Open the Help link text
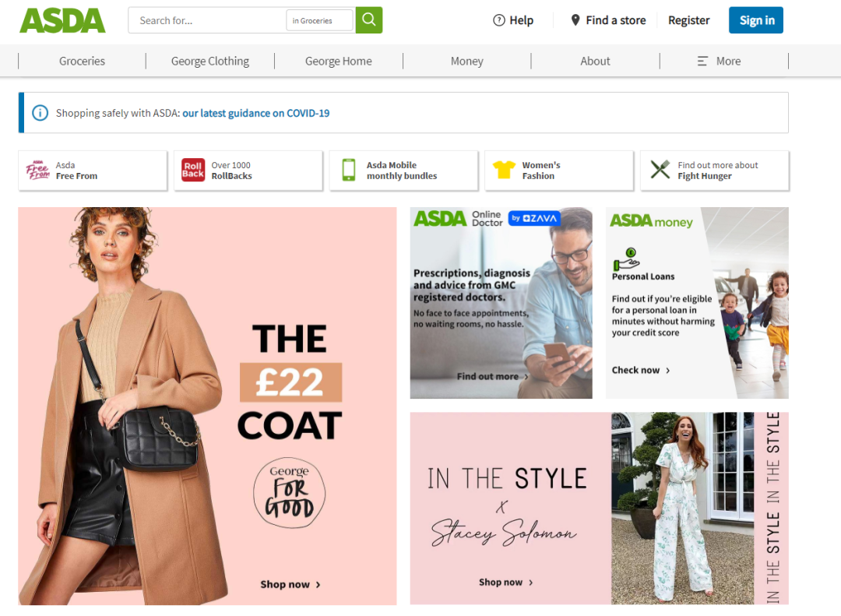This screenshot has width=841, height=616. point(521,20)
